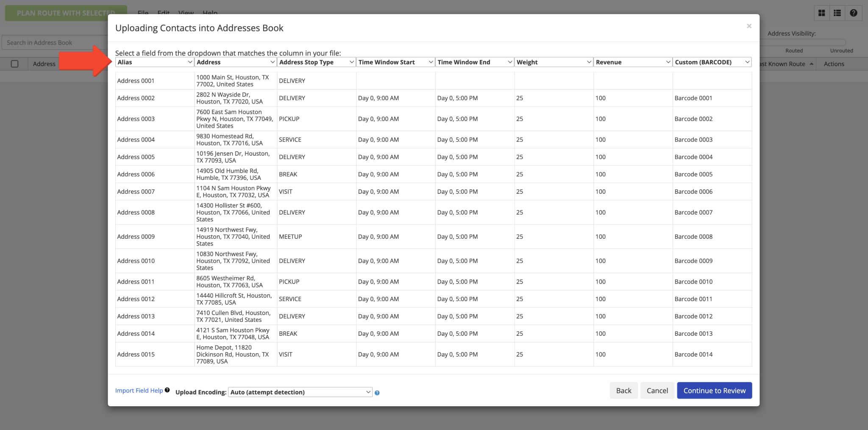Switch to grid view icon
Image resolution: width=868 pixels, height=430 pixels.
[821, 13]
